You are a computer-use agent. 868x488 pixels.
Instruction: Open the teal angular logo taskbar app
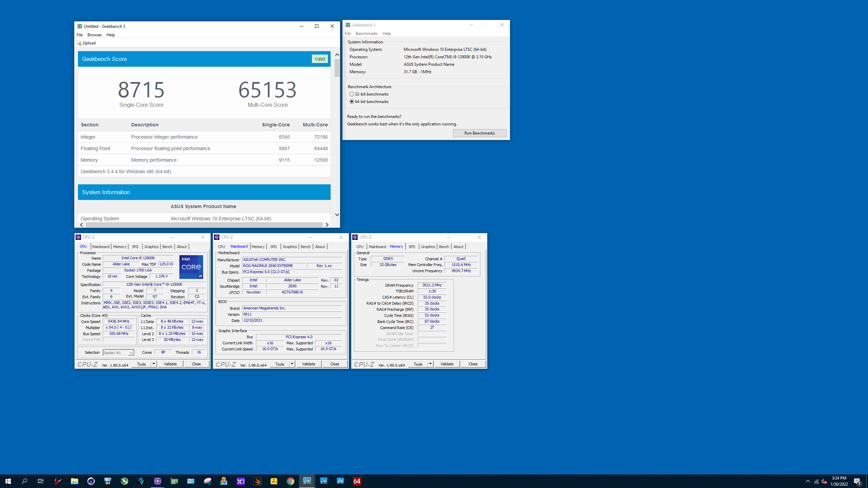tap(141, 481)
